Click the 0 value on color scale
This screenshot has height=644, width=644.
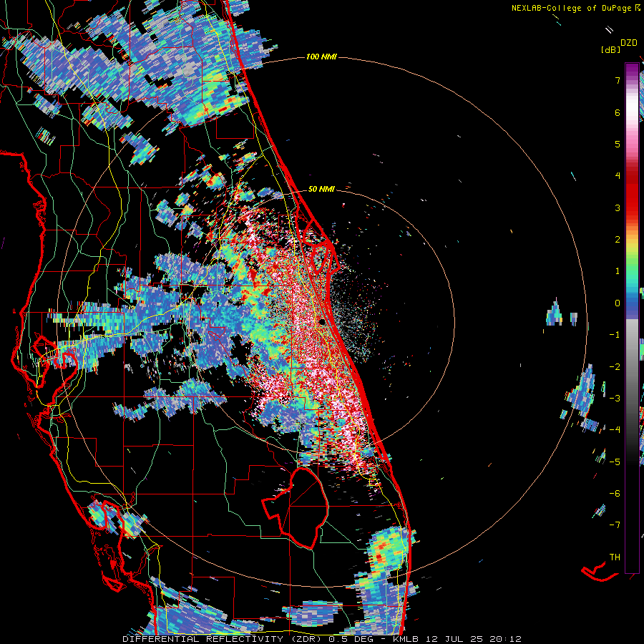coord(618,303)
